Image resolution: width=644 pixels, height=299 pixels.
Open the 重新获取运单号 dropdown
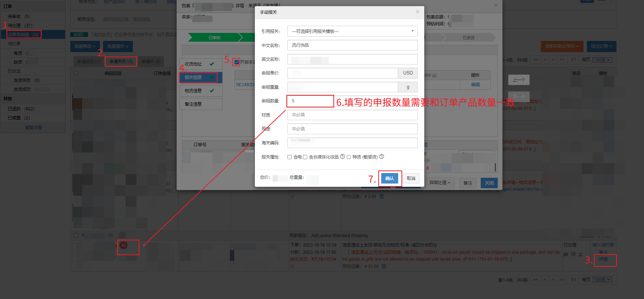(562, 46)
